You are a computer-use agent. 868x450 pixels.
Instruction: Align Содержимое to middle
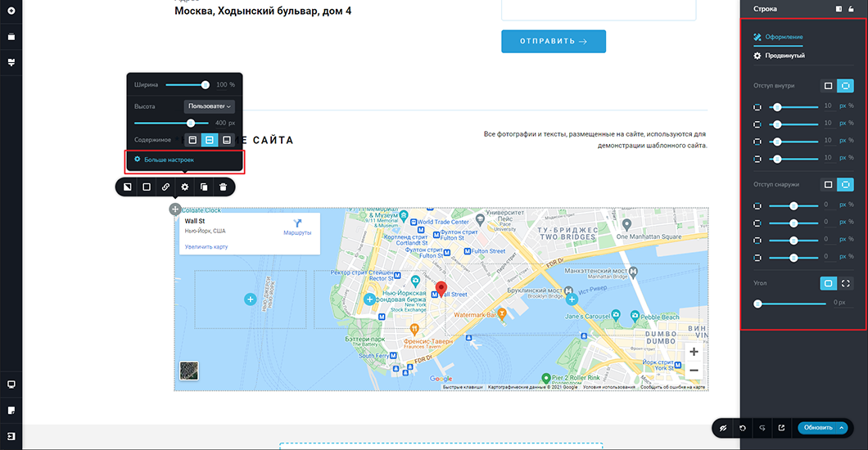click(210, 140)
